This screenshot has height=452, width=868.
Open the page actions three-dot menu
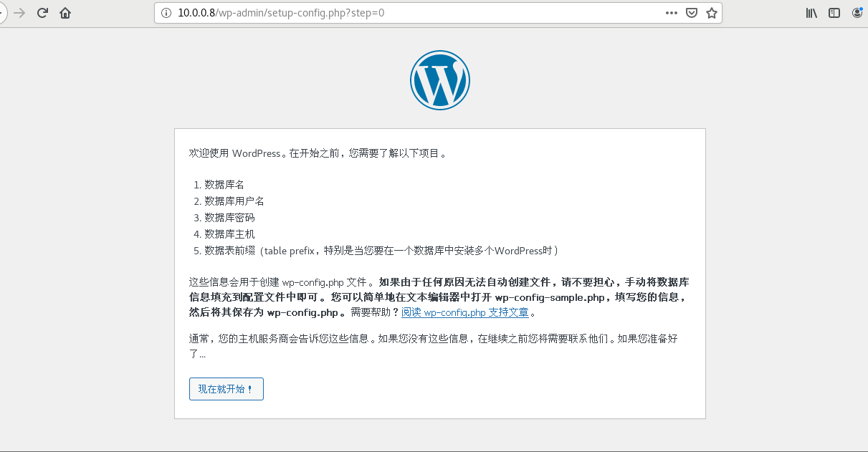click(x=672, y=13)
